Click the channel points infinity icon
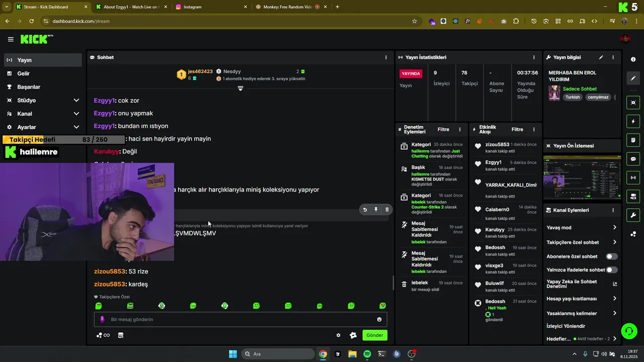This screenshot has height=362, width=644. (x=103, y=335)
